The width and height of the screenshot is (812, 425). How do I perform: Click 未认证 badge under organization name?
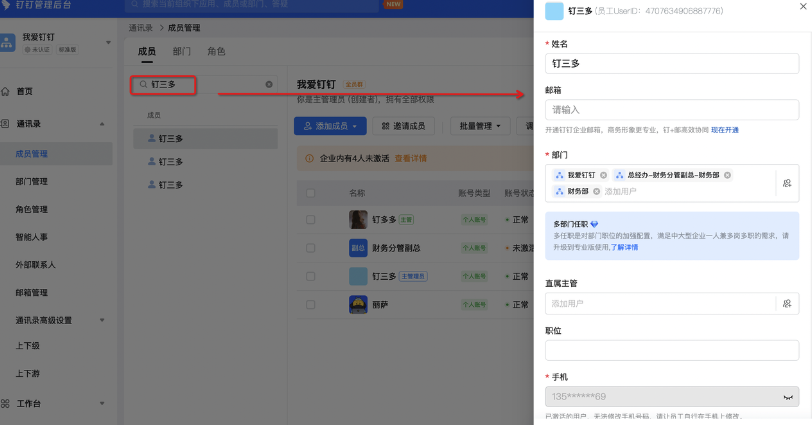point(37,50)
